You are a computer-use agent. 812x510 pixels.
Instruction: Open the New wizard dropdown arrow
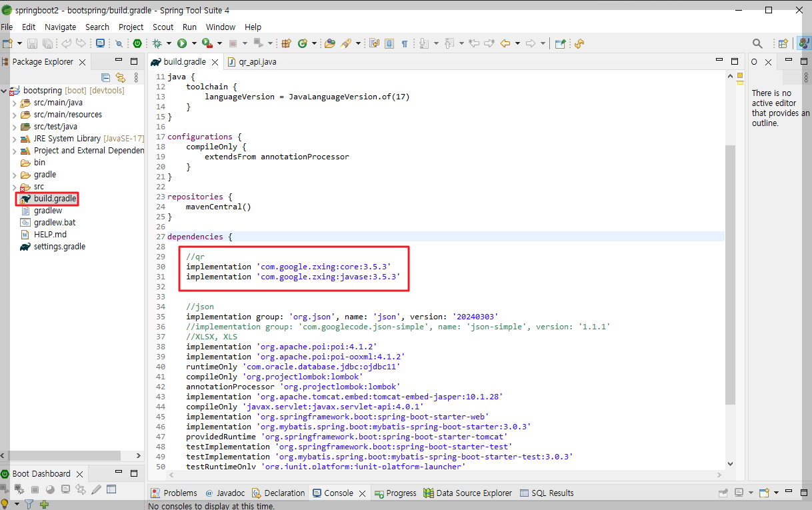pos(19,43)
